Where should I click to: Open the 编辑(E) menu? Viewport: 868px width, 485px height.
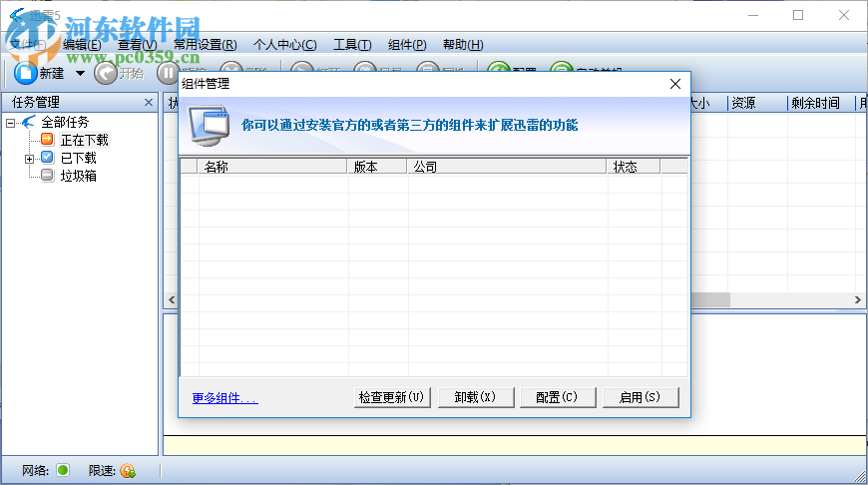[82, 45]
